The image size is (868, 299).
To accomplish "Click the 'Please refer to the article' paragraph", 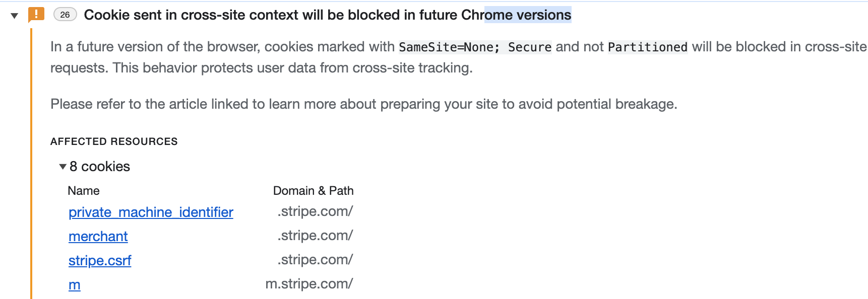I will (x=364, y=104).
